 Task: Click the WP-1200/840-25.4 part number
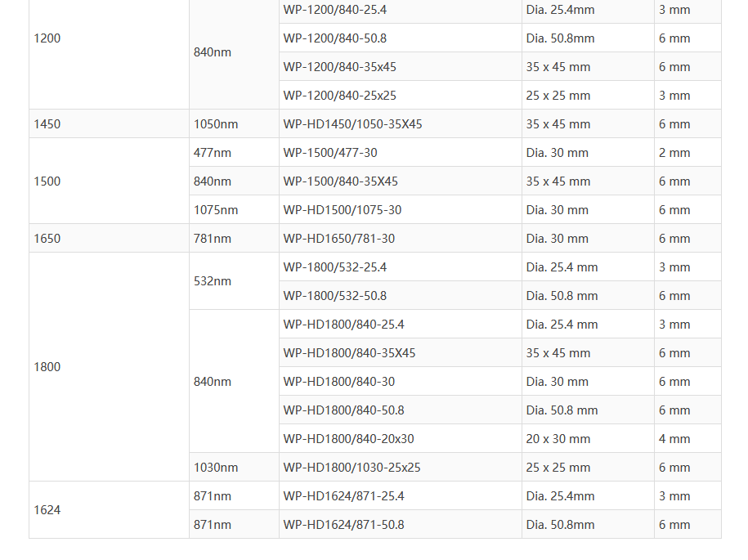[335, 10]
